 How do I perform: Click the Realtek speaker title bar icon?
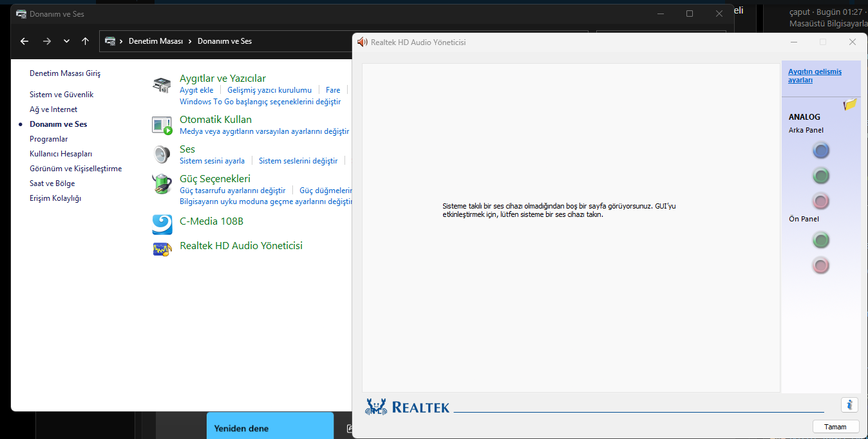(x=363, y=42)
